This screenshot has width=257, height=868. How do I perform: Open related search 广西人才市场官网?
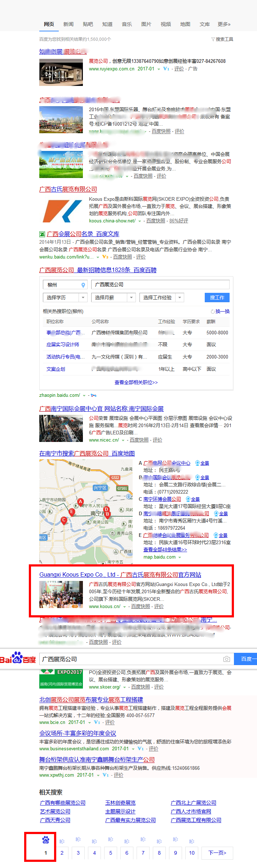[191, 811]
